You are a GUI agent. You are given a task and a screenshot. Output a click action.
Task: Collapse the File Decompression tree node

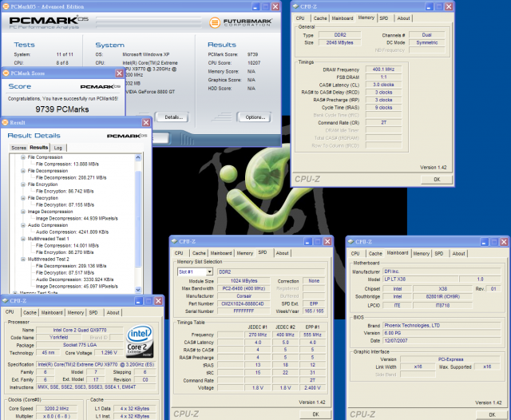(x=23, y=171)
